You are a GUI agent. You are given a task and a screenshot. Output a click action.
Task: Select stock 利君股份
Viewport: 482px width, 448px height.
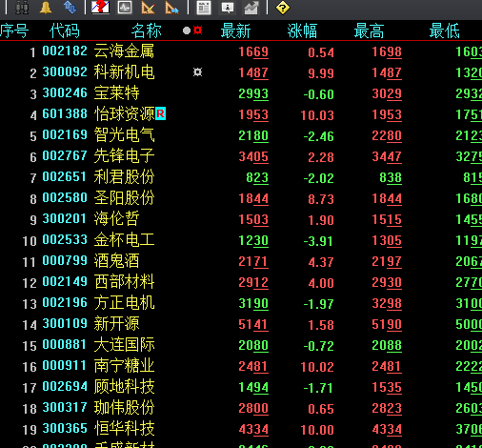point(124,177)
